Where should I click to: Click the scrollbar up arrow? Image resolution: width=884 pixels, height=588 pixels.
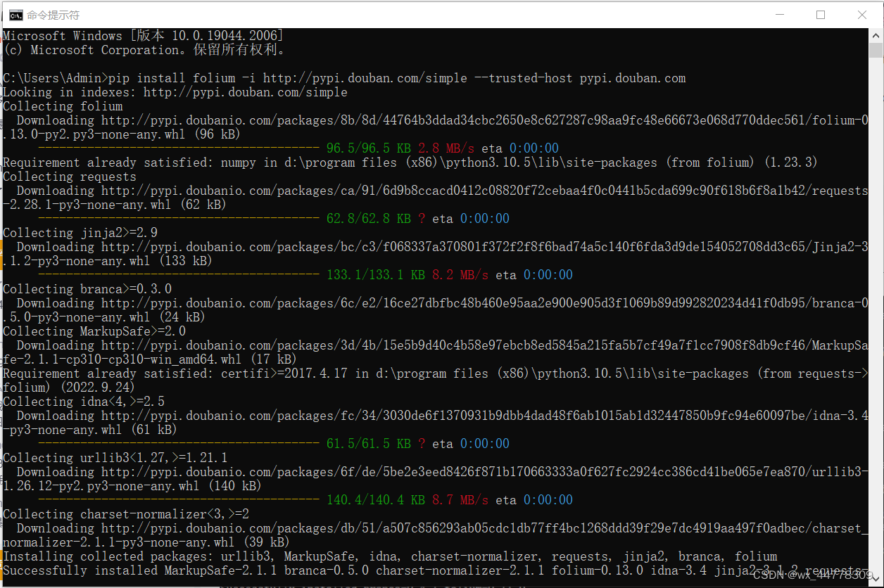click(x=876, y=35)
